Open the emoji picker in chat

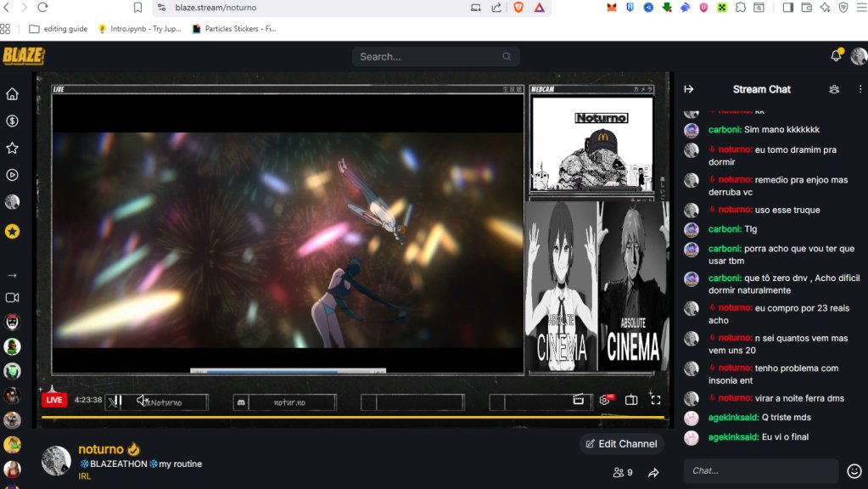coord(854,470)
